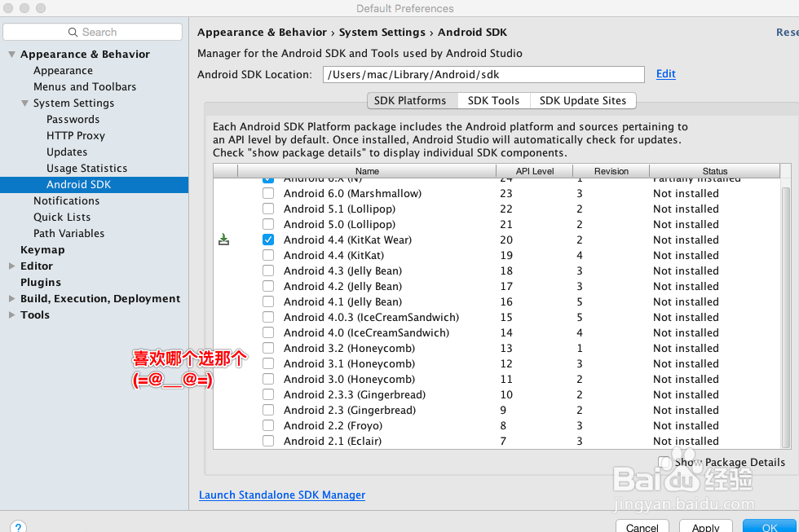Open Path Variables settings
Screen dimensions: 799x532
click(x=68, y=233)
